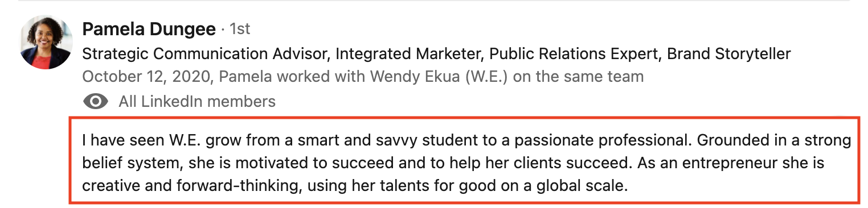Click the line starting belief system

click(453, 164)
